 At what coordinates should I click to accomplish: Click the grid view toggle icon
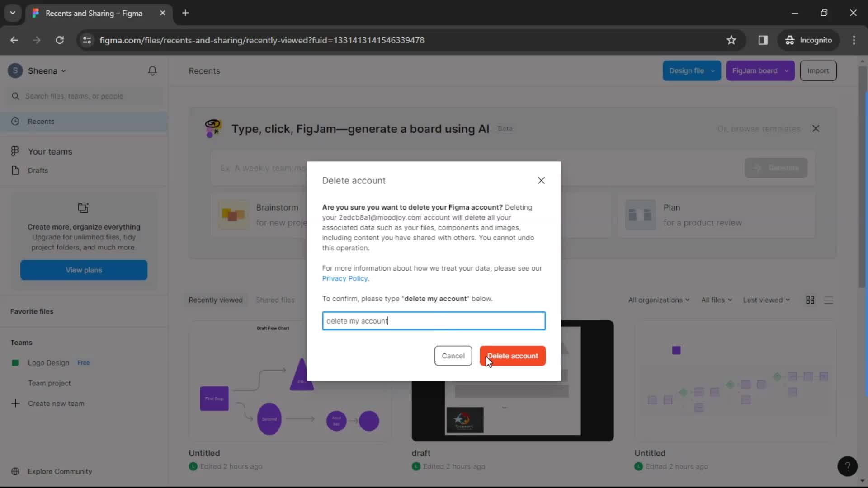tap(811, 300)
